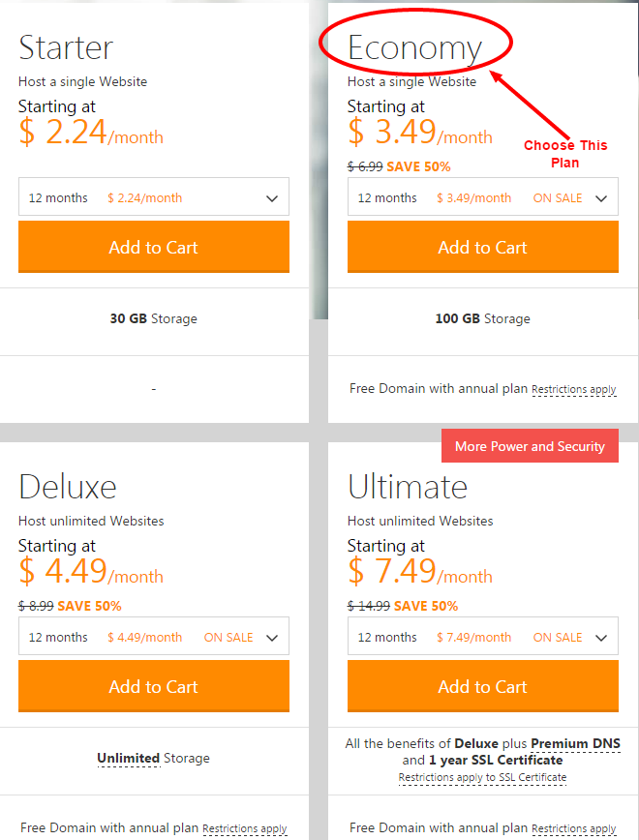Click the Unlimited storage term

coord(127,758)
